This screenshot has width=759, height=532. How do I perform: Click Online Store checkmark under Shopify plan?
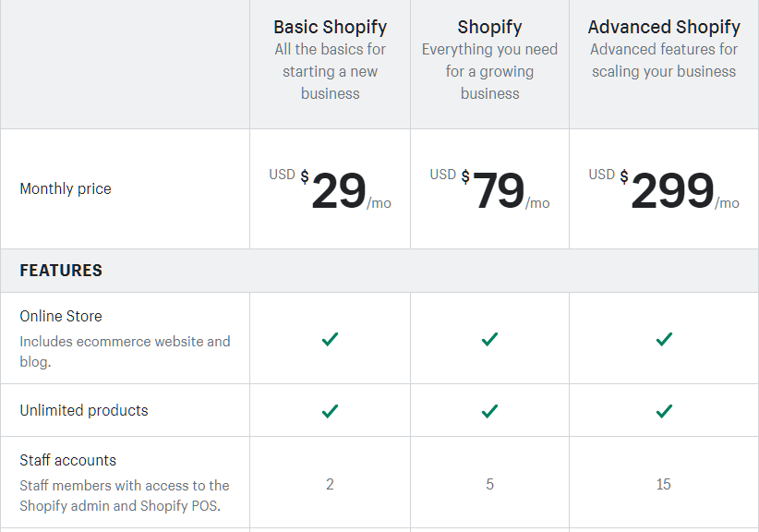[489, 339]
